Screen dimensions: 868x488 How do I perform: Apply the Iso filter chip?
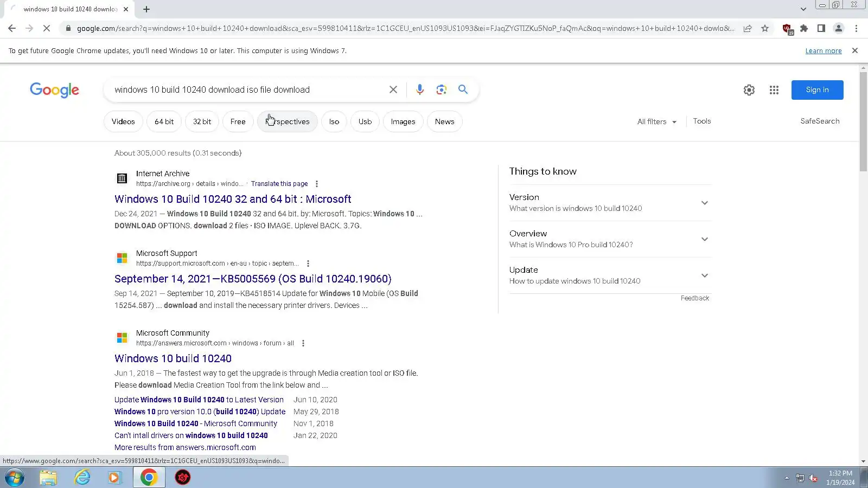click(x=334, y=121)
